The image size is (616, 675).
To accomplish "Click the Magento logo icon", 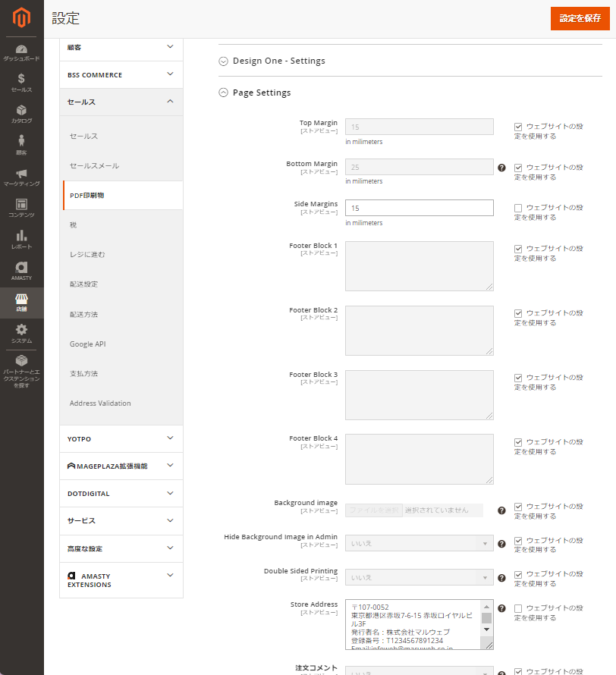I will pyautogui.click(x=21, y=17).
